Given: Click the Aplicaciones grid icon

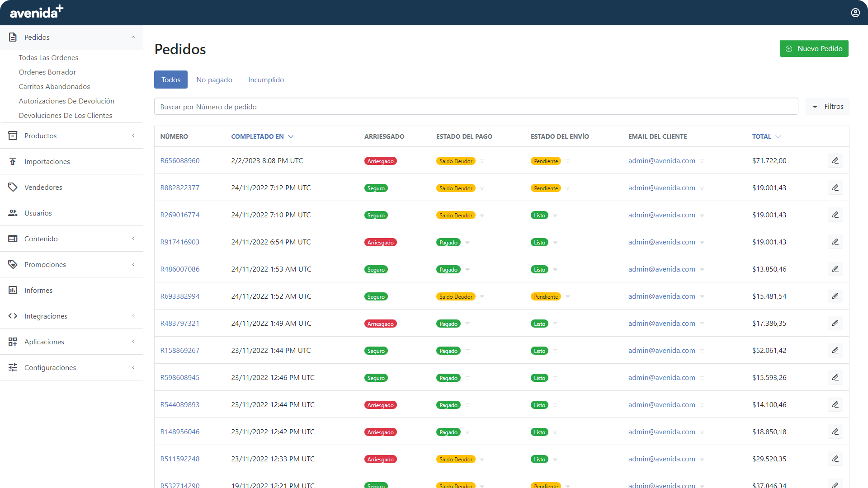Looking at the screenshot, I should 13,342.
